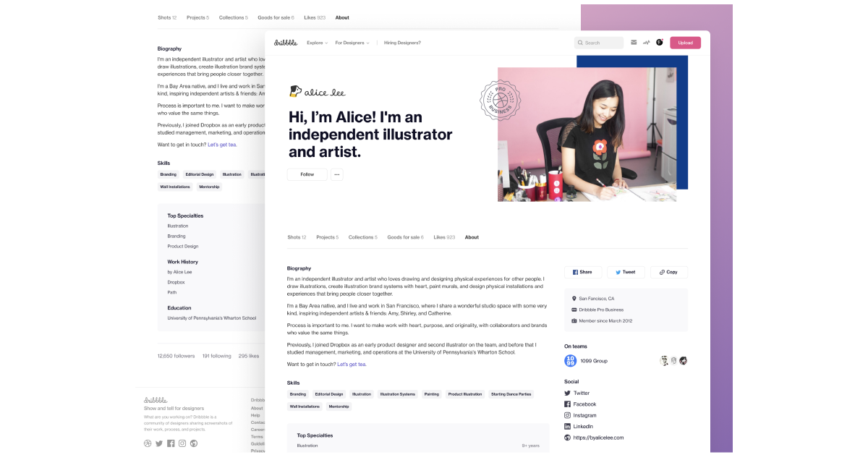Click the Dribbble logo in the front window header

(286, 43)
